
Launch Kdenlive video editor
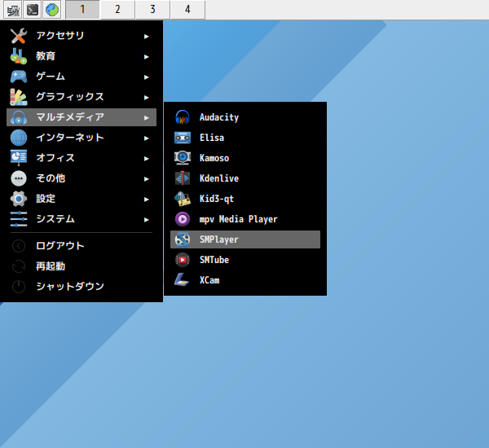coord(245,178)
